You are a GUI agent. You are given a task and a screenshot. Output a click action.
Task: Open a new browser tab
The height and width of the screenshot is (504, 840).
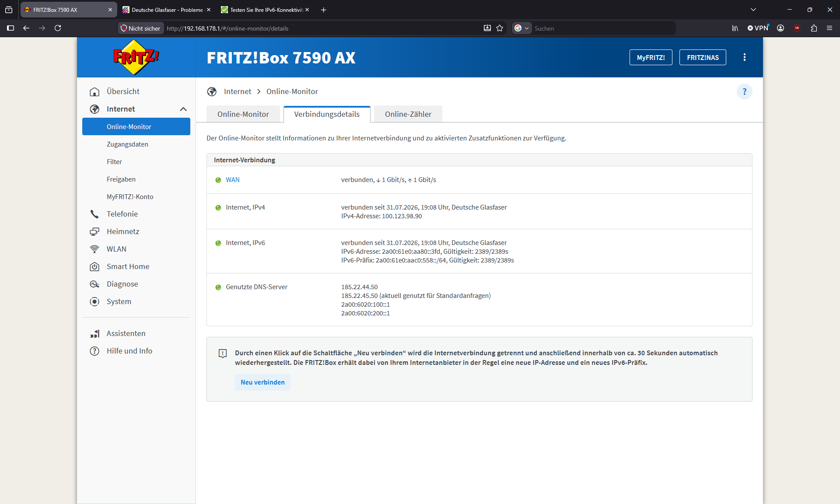324,10
